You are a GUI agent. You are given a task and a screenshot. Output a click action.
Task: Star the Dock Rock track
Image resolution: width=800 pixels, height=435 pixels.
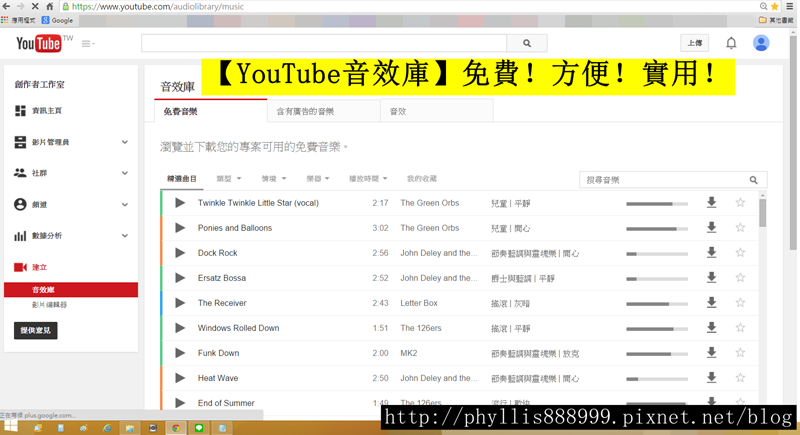740,252
